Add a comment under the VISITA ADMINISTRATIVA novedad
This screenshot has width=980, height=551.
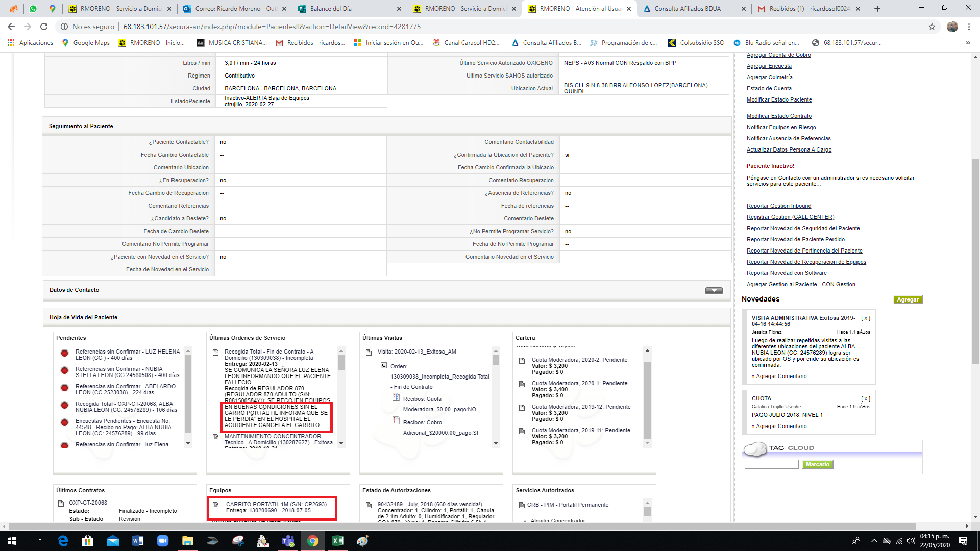tap(781, 376)
